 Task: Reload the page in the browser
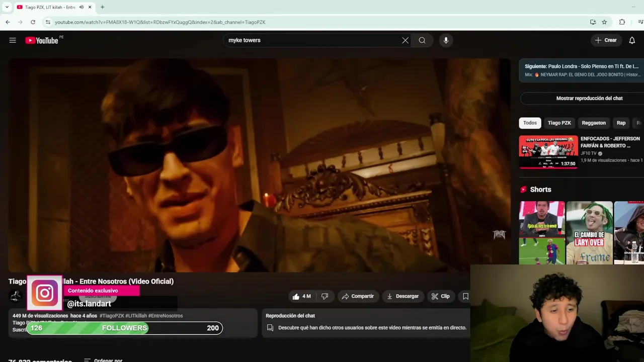(x=33, y=22)
